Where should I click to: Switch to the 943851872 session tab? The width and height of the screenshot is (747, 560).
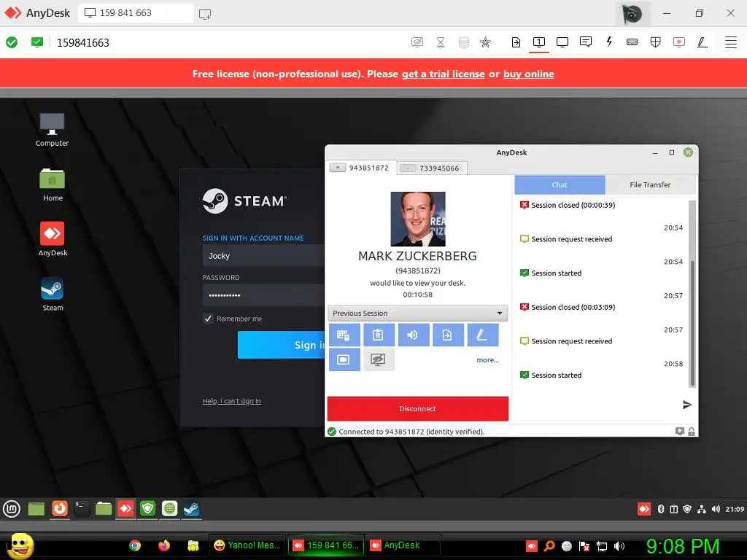coord(360,168)
